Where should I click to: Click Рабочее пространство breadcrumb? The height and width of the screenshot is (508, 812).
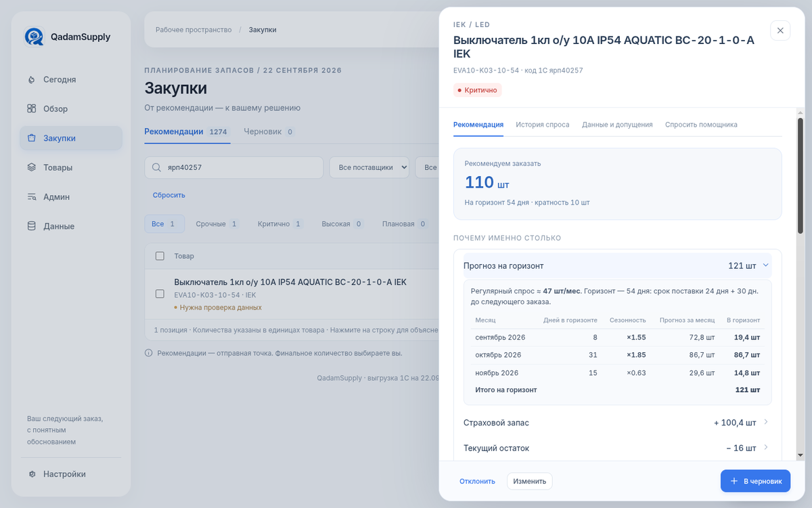point(194,30)
